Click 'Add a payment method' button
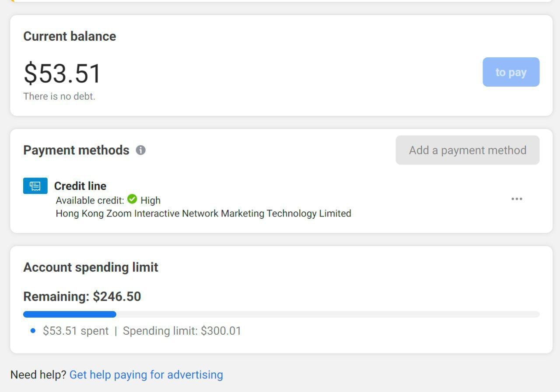Viewport: 560px width, 392px height. 468,150
